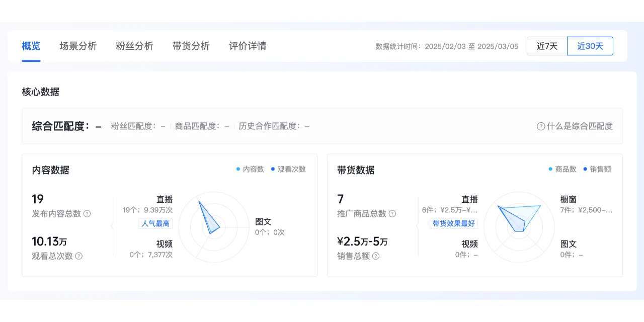Open the 粉丝分析 tab
644x322 pixels.
coord(134,46)
